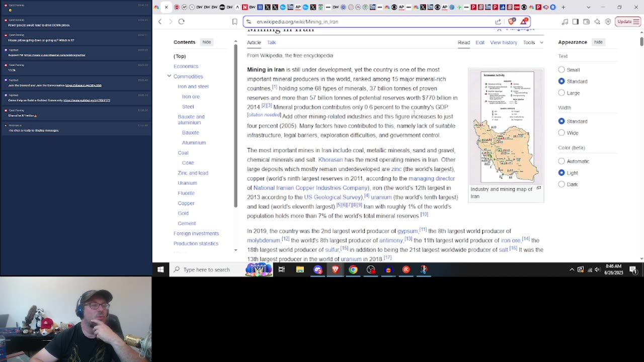Open File Explorer from taskbar

pyautogui.click(x=300, y=269)
